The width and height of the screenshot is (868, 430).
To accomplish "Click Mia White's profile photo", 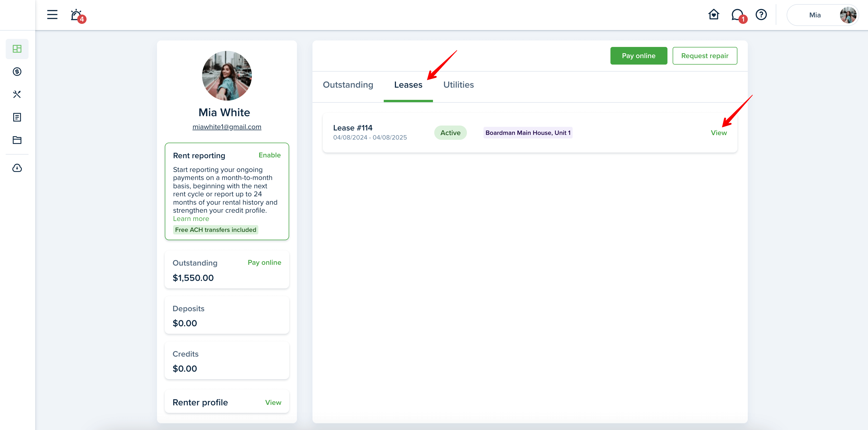I will [x=227, y=75].
